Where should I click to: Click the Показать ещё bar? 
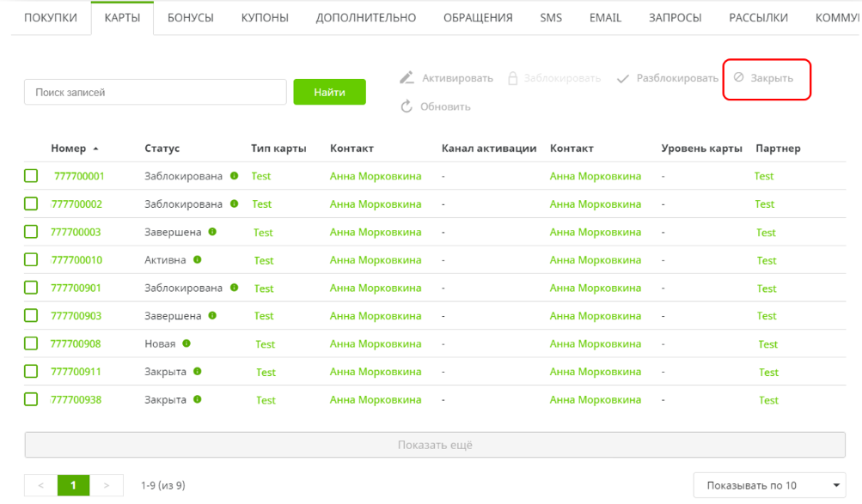pyautogui.click(x=435, y=445)
